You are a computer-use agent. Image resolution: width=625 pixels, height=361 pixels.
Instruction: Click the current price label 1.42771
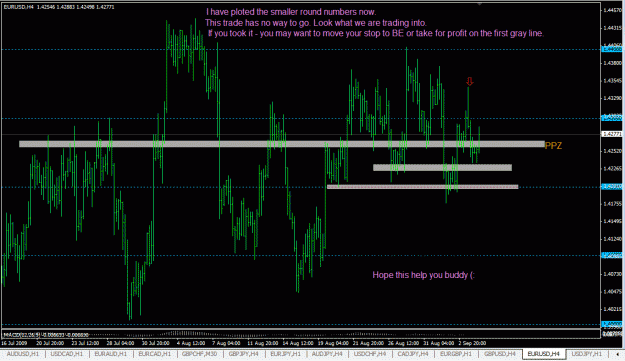point(612,134)
